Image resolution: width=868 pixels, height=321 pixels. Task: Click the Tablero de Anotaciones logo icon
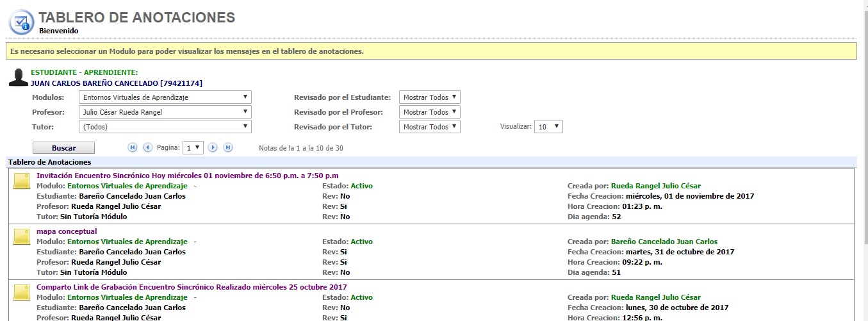(21, 22)
